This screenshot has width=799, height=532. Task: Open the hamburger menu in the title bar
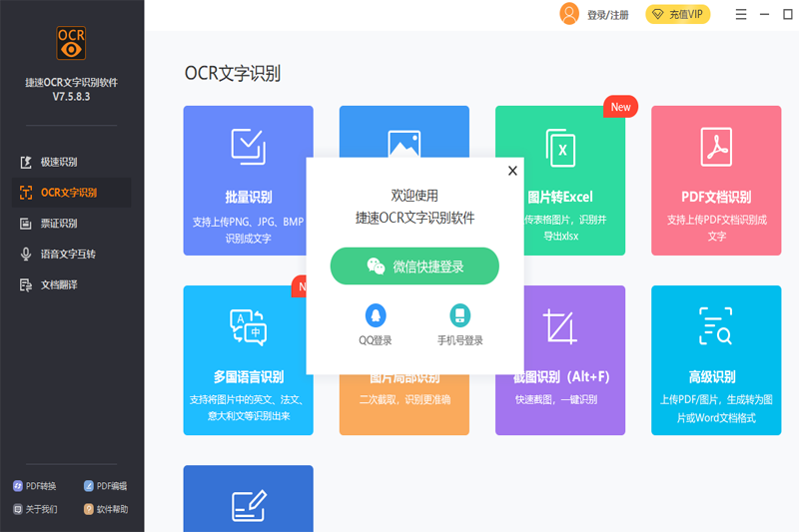741,14
